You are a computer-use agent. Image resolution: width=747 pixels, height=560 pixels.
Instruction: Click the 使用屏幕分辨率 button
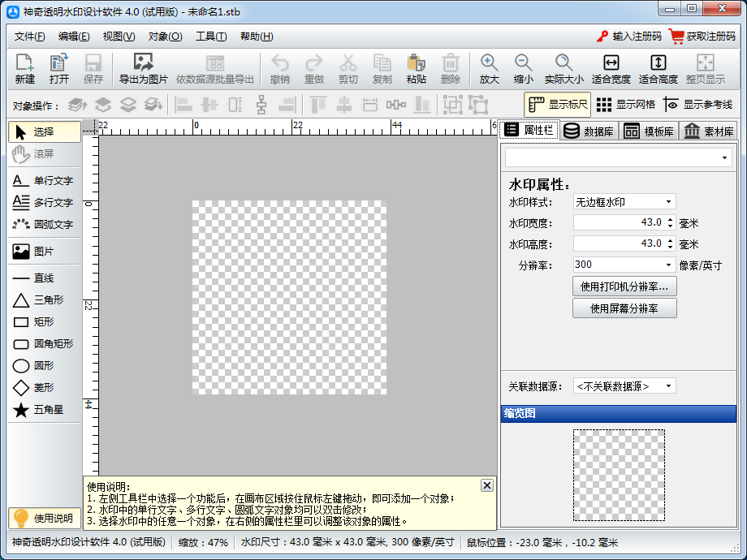click(x=624, y=308)
